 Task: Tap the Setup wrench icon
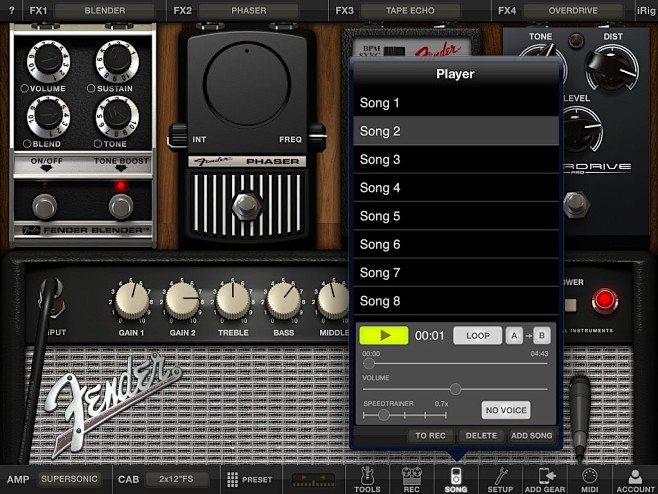click(x=500, y=478)
